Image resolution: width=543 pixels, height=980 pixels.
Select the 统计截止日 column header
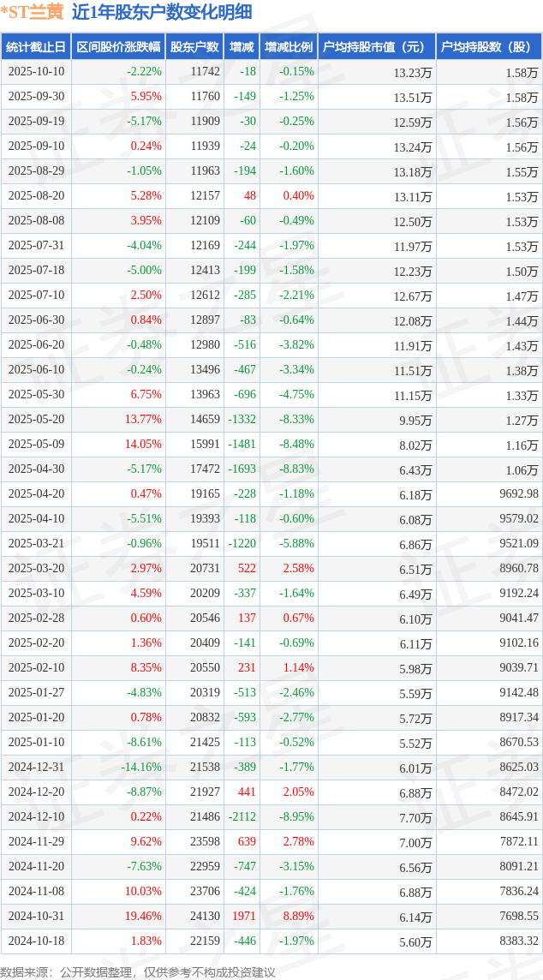point(36,47)
